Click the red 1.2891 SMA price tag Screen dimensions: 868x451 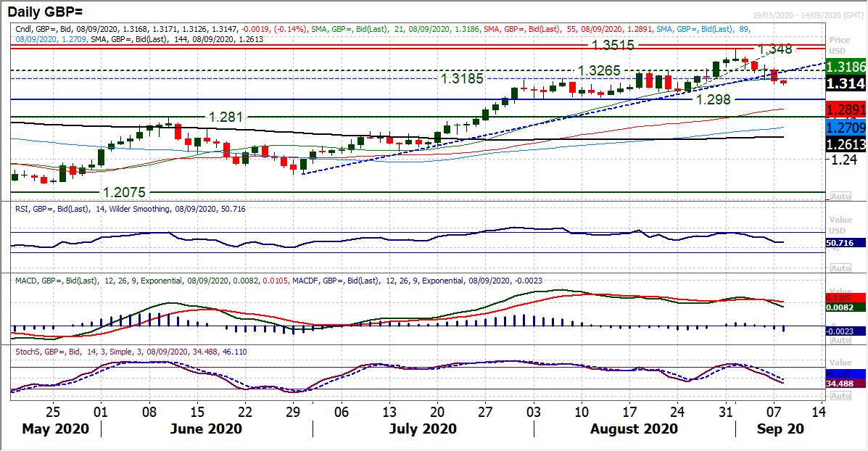pyautogui.click(x=845, y=109)
